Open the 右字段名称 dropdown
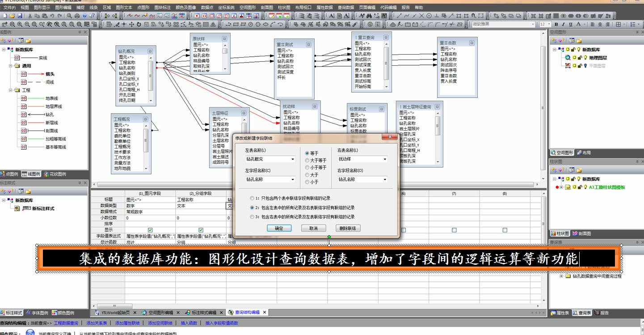 pyautogui.click(x=362, y=179)
